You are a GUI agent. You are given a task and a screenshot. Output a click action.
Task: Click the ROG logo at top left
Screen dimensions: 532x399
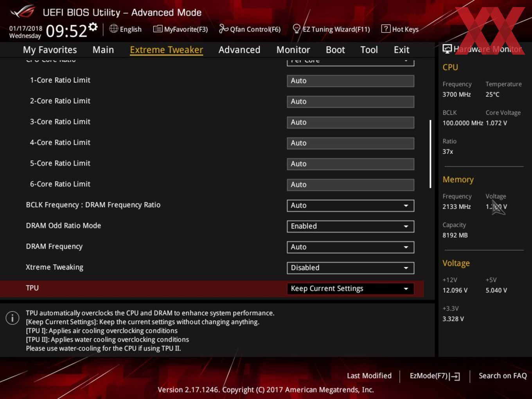(x=22, y=12)
